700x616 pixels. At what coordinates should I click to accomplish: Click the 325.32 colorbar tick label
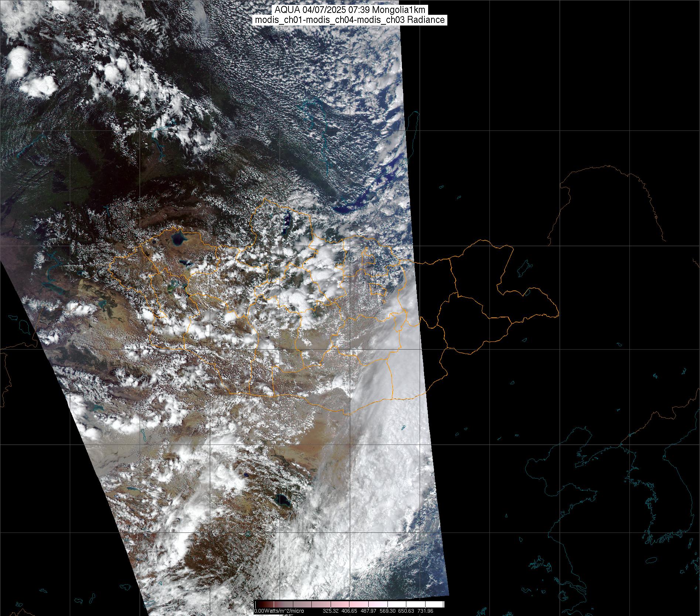pos(331,611)
